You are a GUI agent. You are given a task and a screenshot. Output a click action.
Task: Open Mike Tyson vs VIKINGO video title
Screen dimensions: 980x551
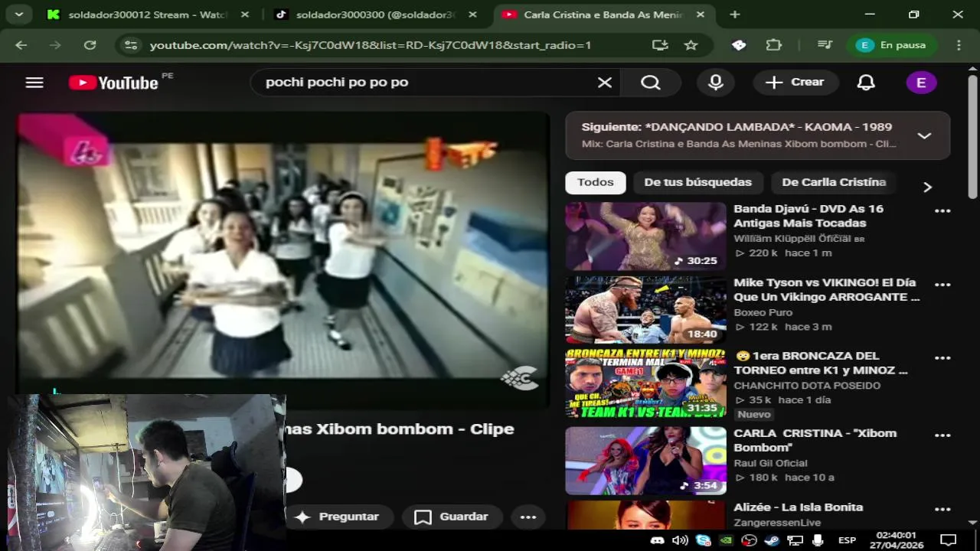click(827, 289)
